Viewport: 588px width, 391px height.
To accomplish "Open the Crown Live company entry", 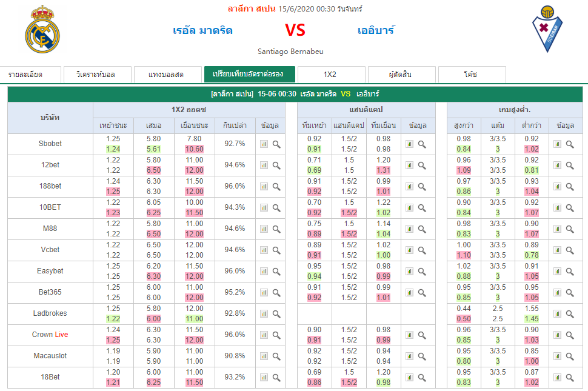I will pyautogui.click(x=50, y=335).
